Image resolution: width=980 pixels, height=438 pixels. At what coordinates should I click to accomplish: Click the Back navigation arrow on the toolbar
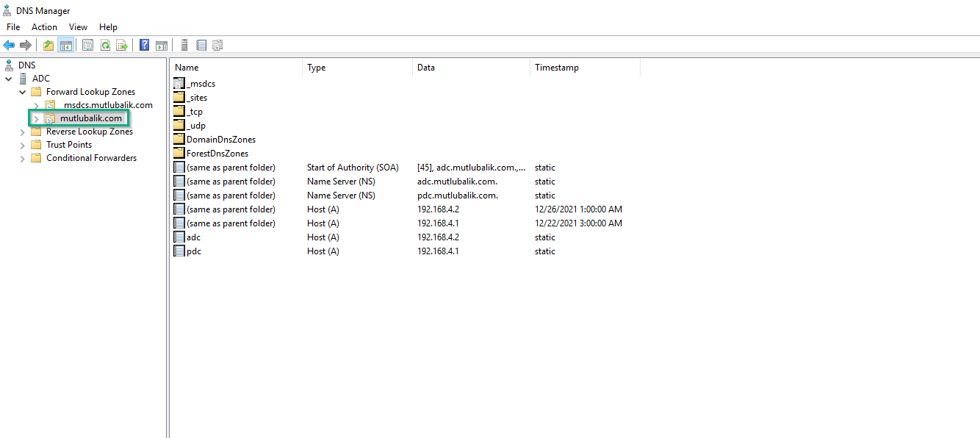pos(9,45)
